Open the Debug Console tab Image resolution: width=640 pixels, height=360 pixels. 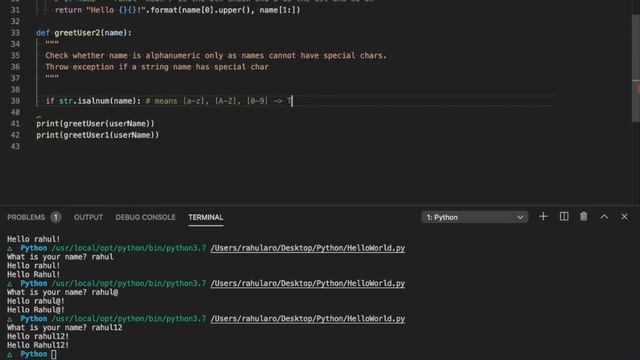(145, 217)
